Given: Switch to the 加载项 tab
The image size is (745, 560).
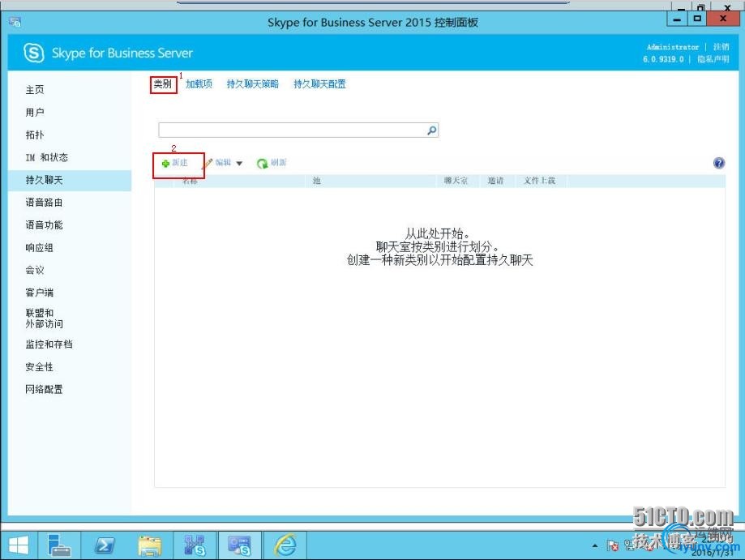Looking at the screenshot, I should point(199,84).
